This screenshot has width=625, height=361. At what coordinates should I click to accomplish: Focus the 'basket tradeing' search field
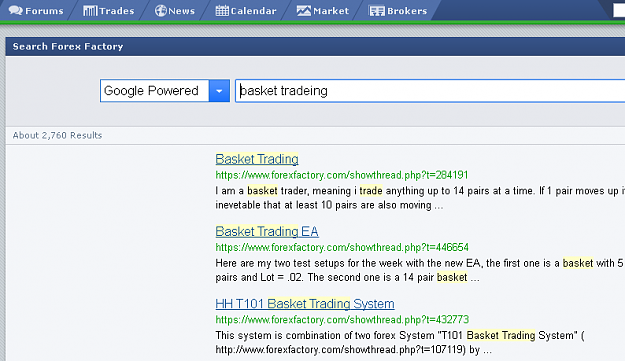coord(430,91)
